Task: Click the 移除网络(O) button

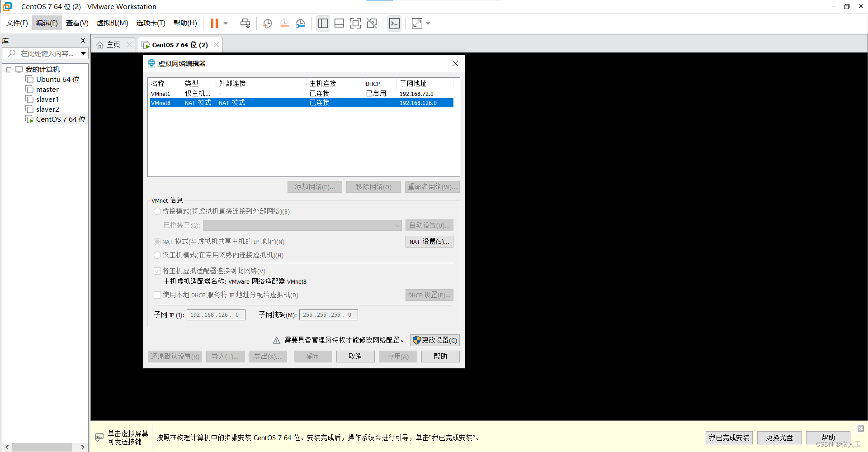Action: tap(373, 187)
